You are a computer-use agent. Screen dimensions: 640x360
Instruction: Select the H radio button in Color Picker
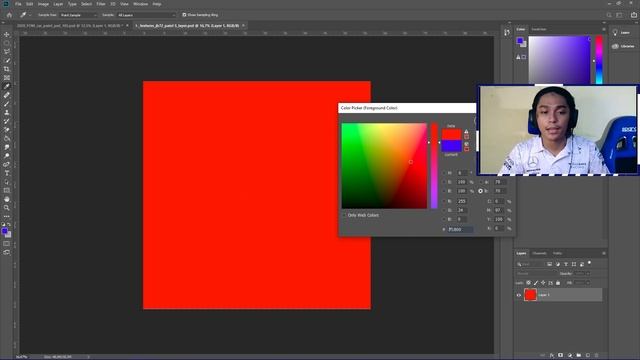click(x=444, y=173)
